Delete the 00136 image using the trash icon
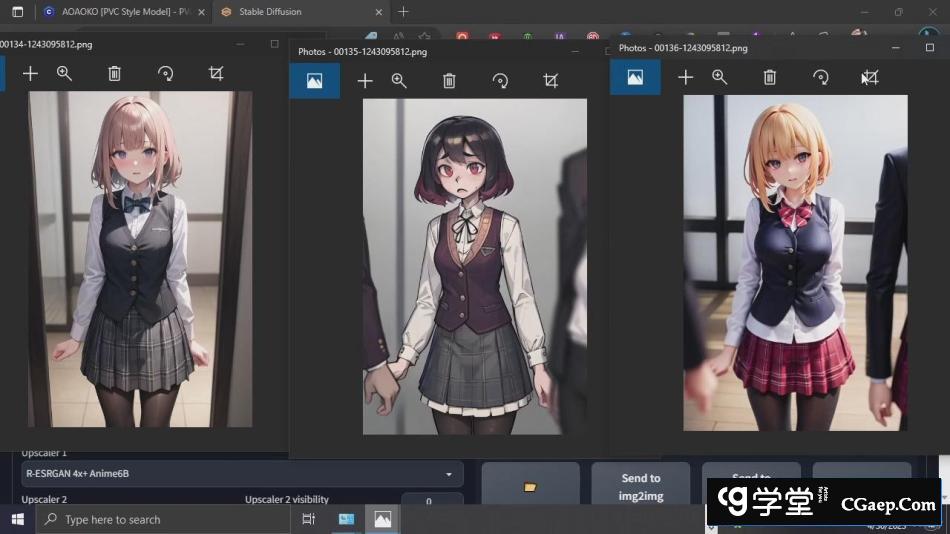The image size is (950, 534). 770,77
